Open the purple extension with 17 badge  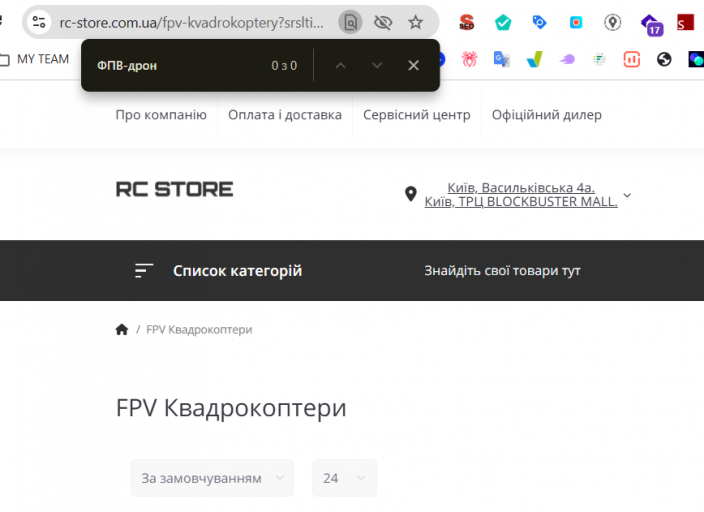pos(651,24)
